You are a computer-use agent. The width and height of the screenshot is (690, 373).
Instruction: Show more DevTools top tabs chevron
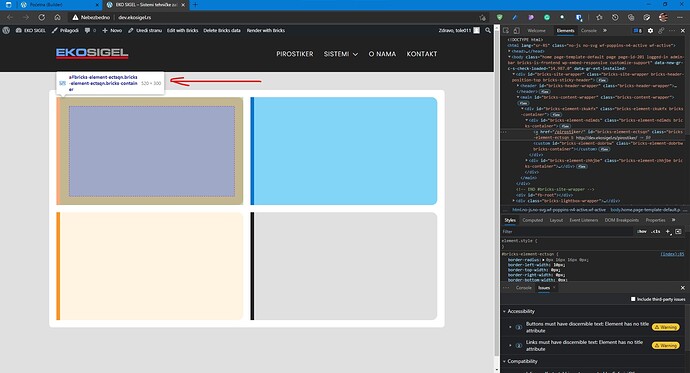[605, 30]
